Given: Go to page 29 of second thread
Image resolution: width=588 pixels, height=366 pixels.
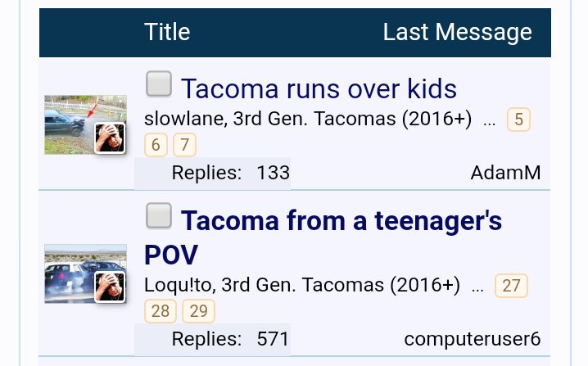Looking at the screenshot, I should (198, 311).
